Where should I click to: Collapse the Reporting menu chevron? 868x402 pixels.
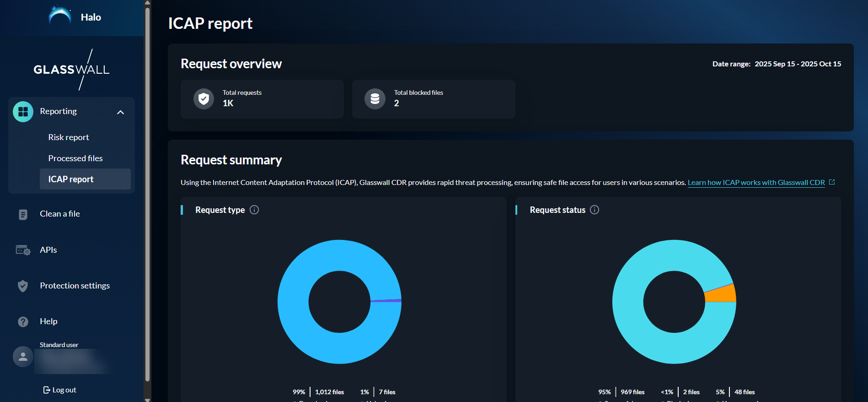[120, 112]
